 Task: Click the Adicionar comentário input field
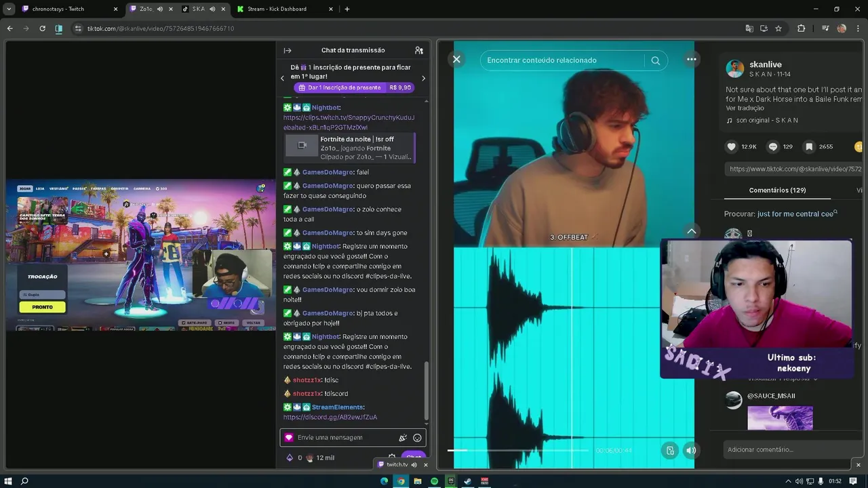(x=793, y=449)
